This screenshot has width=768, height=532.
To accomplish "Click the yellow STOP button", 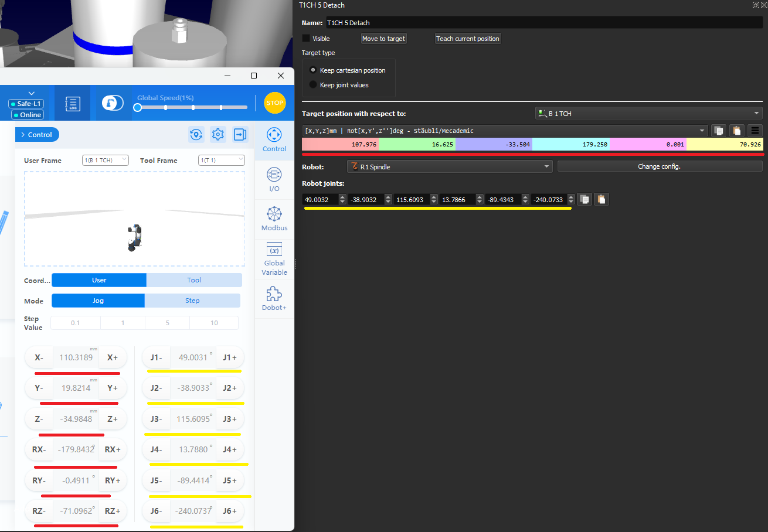I will (274, 103).
